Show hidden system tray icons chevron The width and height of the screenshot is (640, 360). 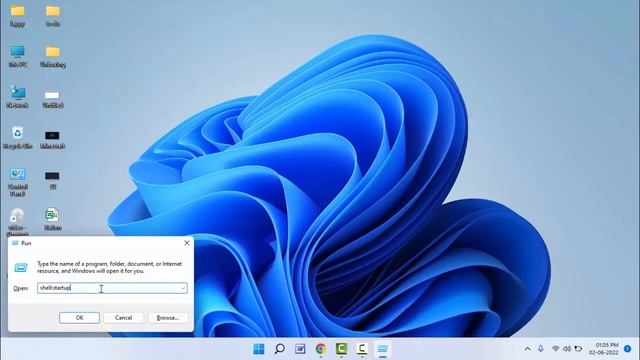tap(527, 349)
